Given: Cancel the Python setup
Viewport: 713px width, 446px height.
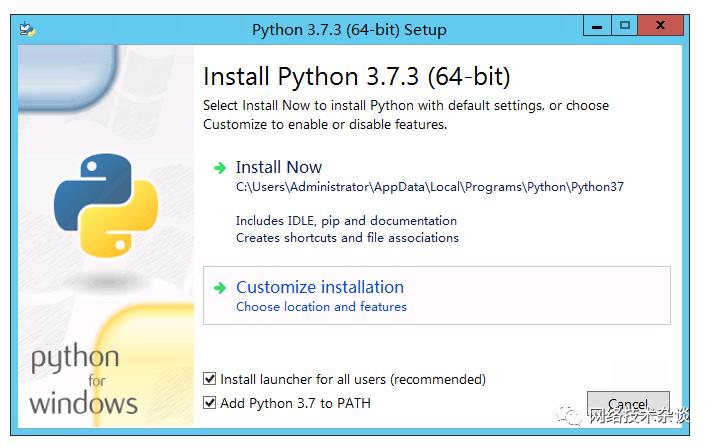Looking at the screenshot, I should [x=628, y=405].
